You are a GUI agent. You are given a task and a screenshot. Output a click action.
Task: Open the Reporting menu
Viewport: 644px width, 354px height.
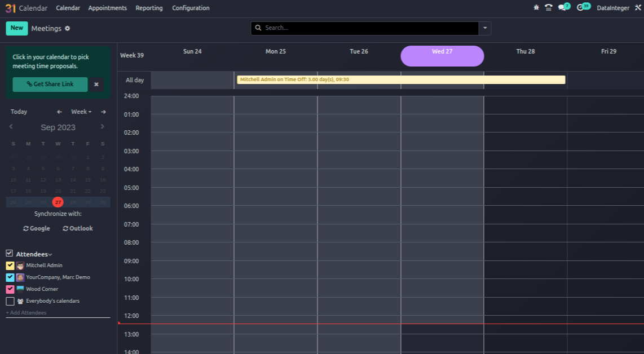pos(148,8)
